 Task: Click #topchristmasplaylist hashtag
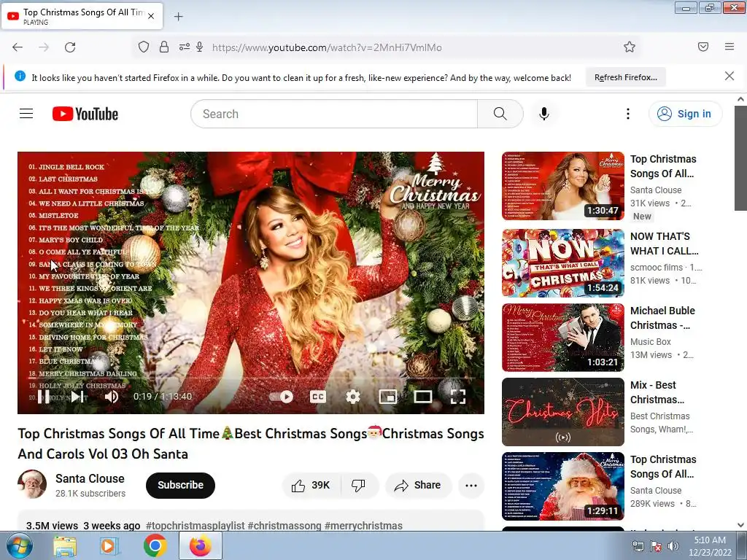tap(196, 526)
